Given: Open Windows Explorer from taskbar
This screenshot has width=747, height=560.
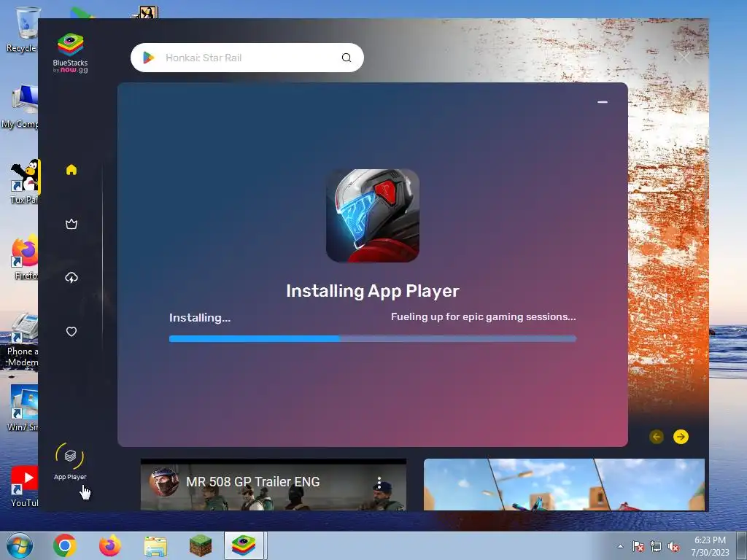Looking at the screenshot, I should point(155,547).
